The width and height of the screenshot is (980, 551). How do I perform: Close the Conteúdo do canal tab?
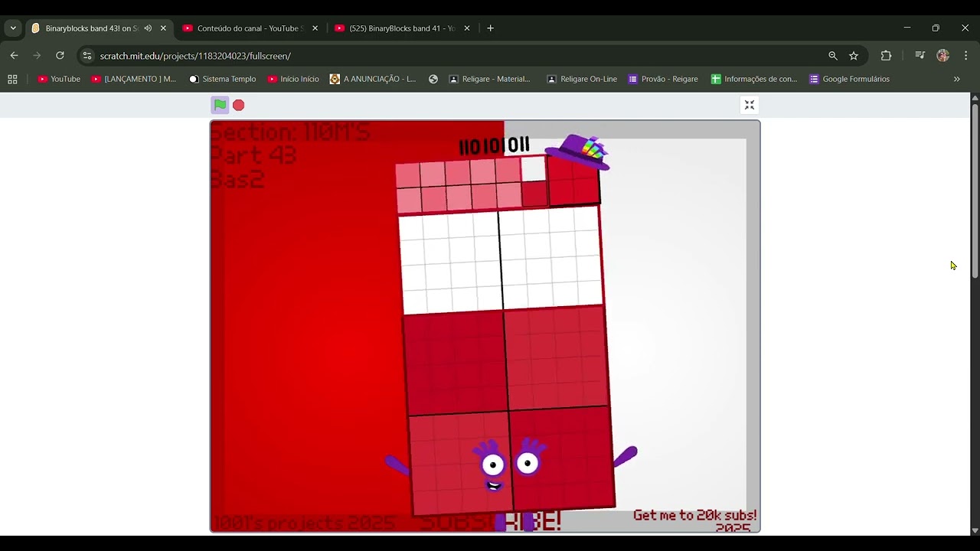[315, 28]
